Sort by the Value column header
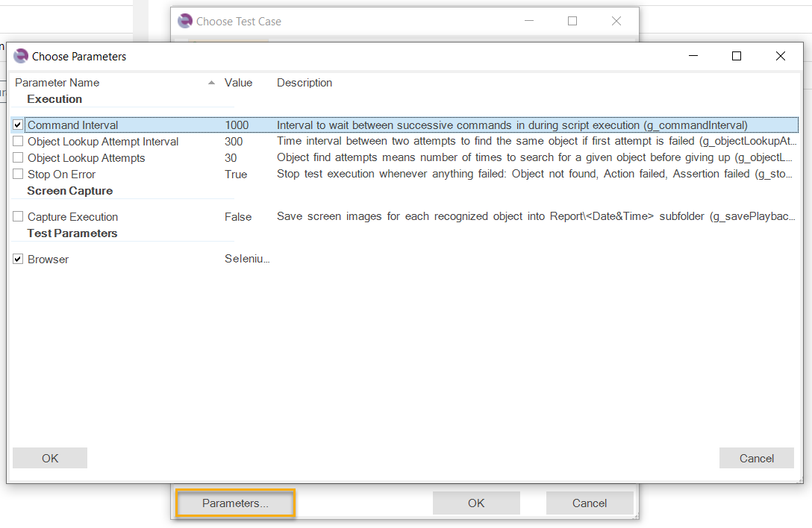 pyautogui.click(x=238, y=83)
